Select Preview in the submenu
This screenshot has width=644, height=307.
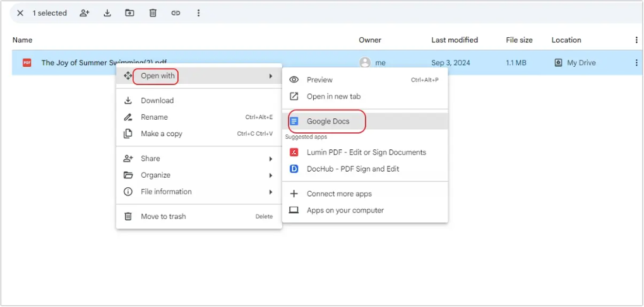pyautogui.click(x=365, y=80)
